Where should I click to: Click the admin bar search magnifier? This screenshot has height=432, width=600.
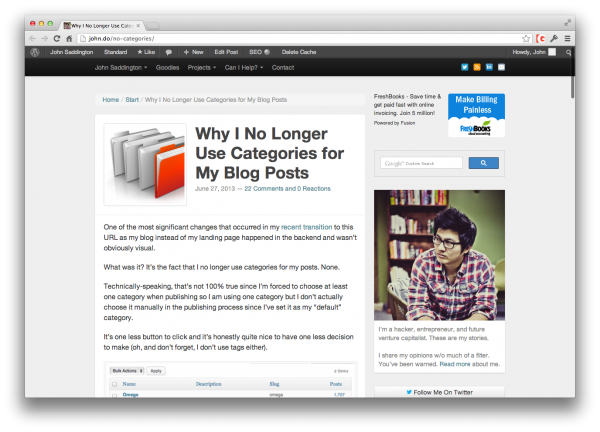tap(569, 52)
